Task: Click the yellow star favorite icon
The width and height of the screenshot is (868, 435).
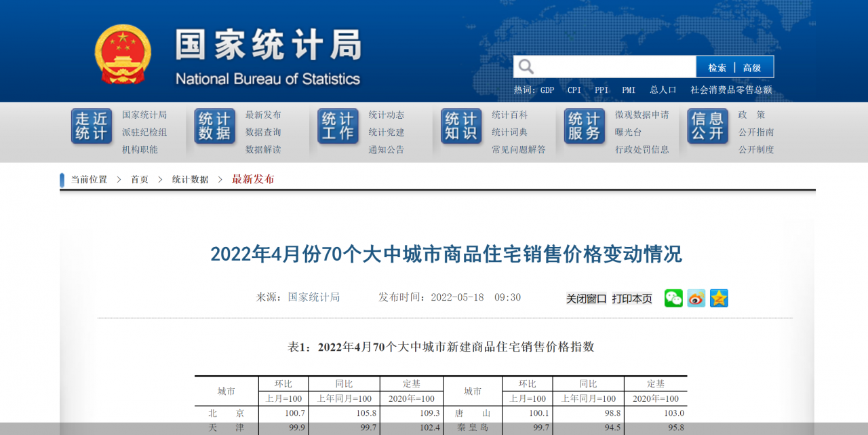Action: coord(719,298)
